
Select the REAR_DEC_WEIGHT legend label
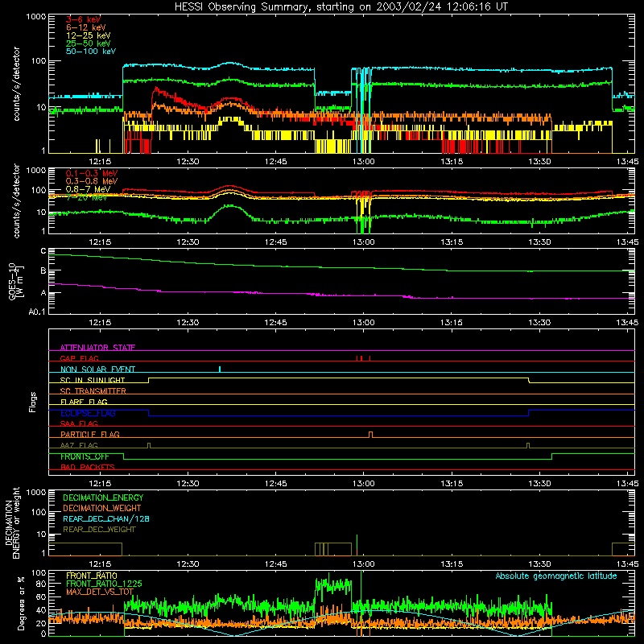(x=99, y=530)
